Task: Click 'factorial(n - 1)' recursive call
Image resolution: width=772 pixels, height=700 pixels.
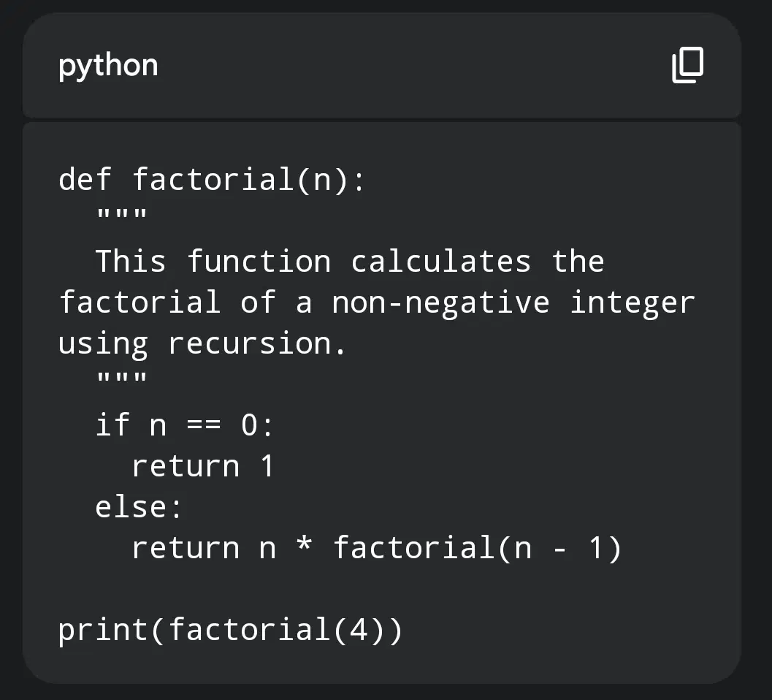Action: (x=478, y=548)
